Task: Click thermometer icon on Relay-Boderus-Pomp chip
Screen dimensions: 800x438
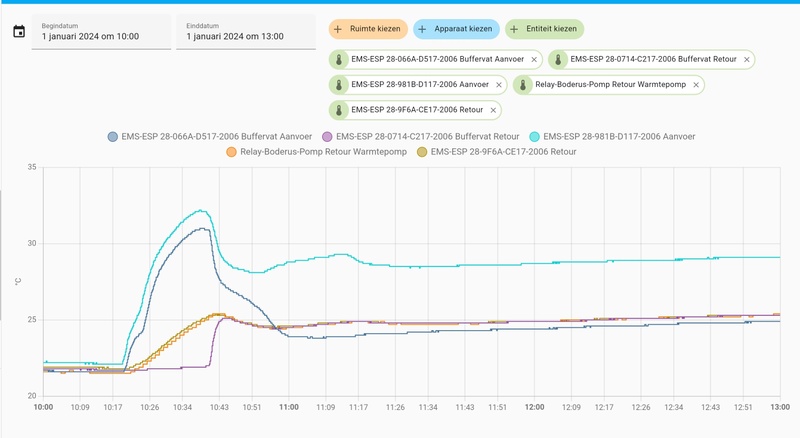Action: [523, 85]
